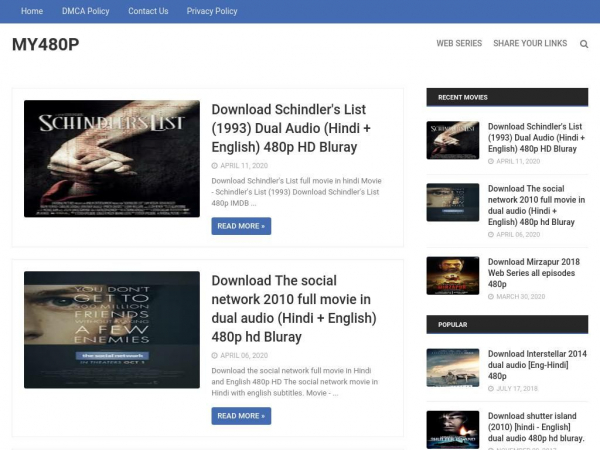Open Schindler's List sidebar thumbnail
This screenshot has width=600, height=450.
(x=452, y=140)
